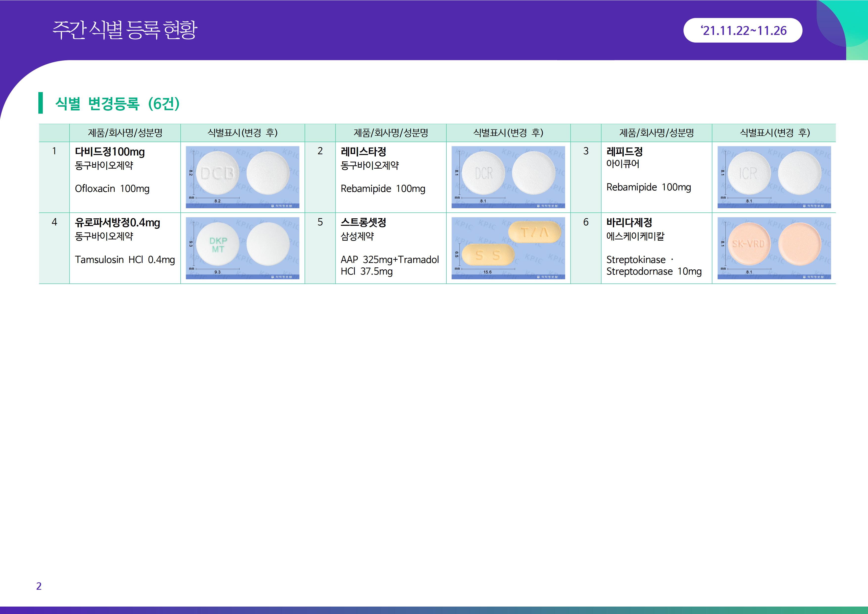Click the 주간 식별 등록 현황 title
The image size is (868, 614).
(x=125, y=30)
